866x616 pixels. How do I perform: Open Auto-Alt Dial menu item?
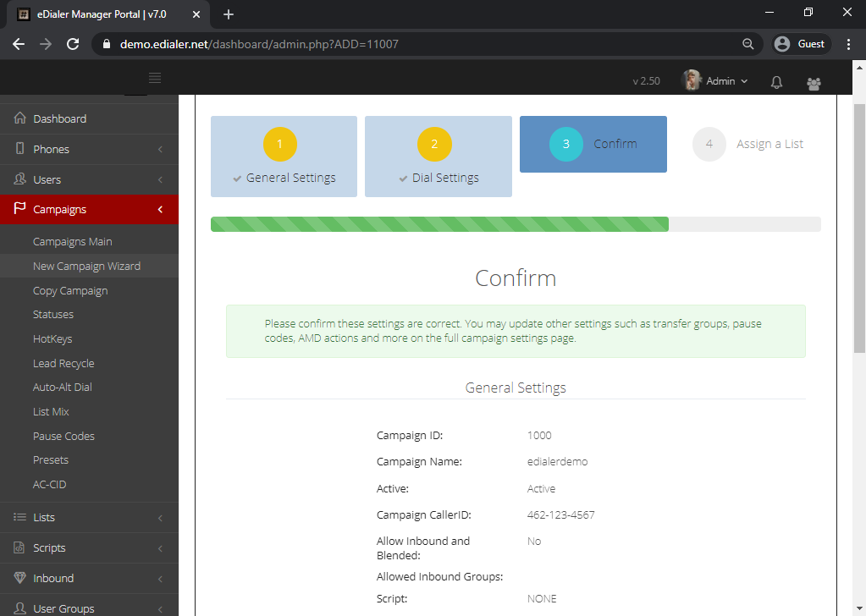pyautogui.click(x=63, y=387)
